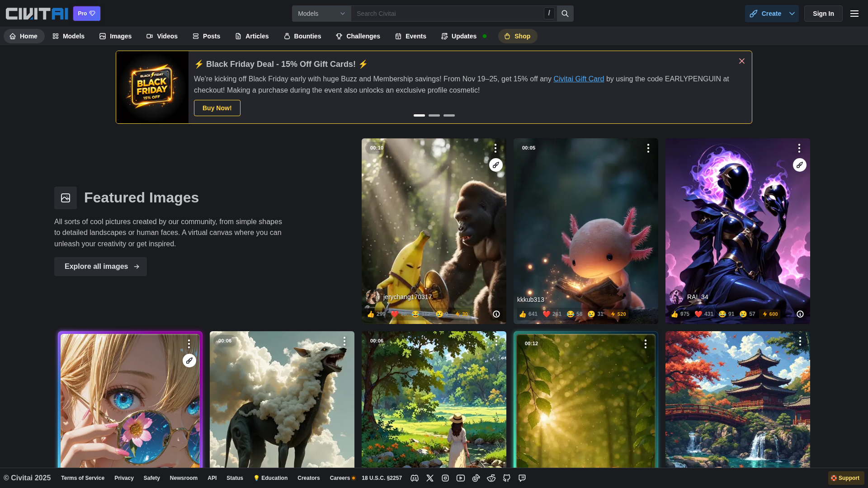The width and height of the screenshot is (868, 488).
Task: Open the info icon on RAI_34's image
Action: pos(800,314)
